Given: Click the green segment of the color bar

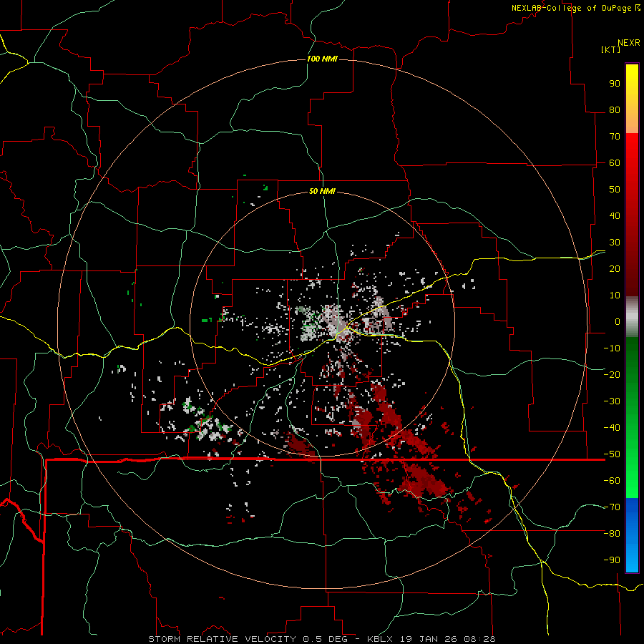Looking at the screenshot, I should coord(632,417).
